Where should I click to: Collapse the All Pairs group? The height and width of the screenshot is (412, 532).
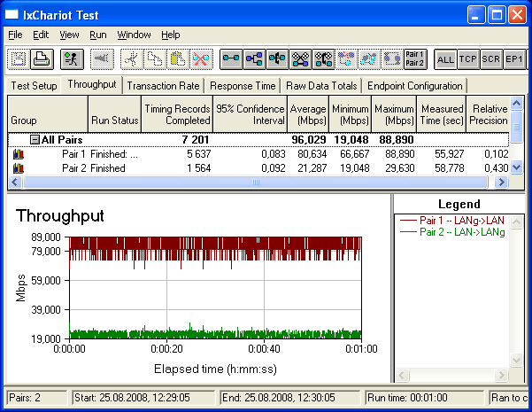tap(35, 140)
